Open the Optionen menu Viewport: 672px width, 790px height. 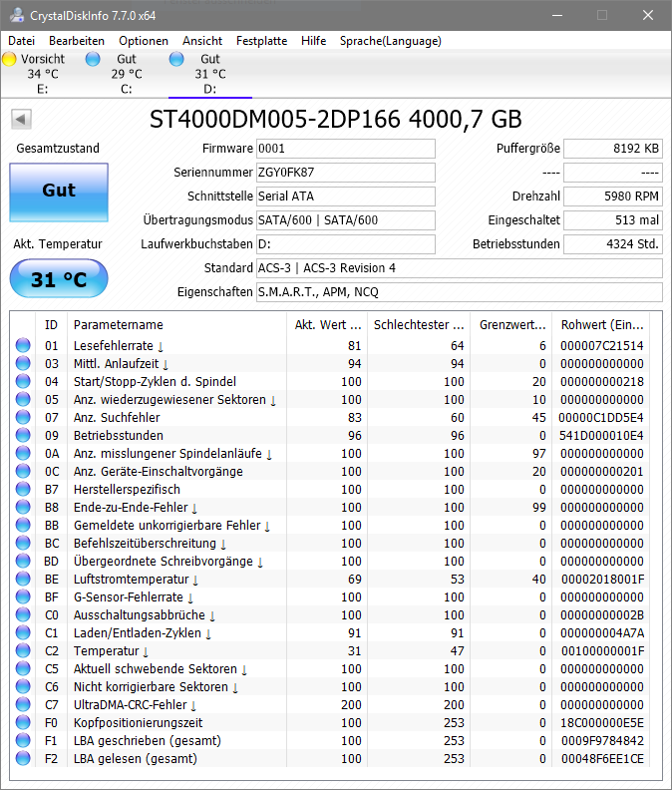coord(144,41)
